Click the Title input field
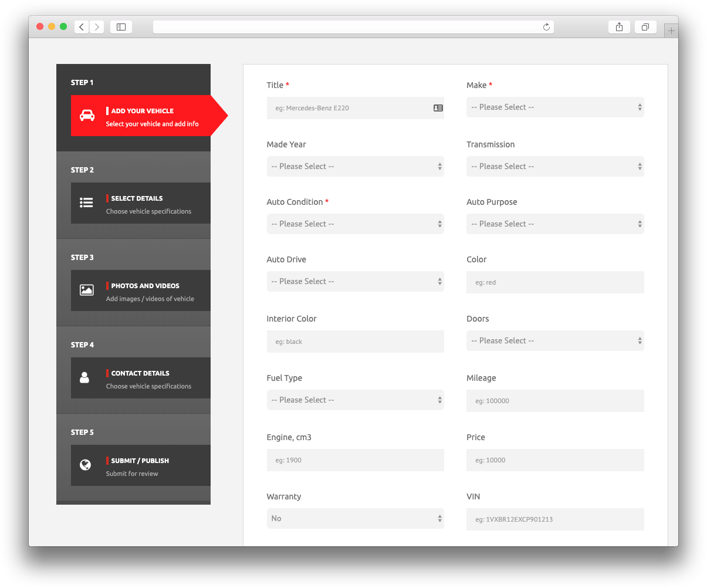This screenshot has height=588, width=707. [355, 108]
